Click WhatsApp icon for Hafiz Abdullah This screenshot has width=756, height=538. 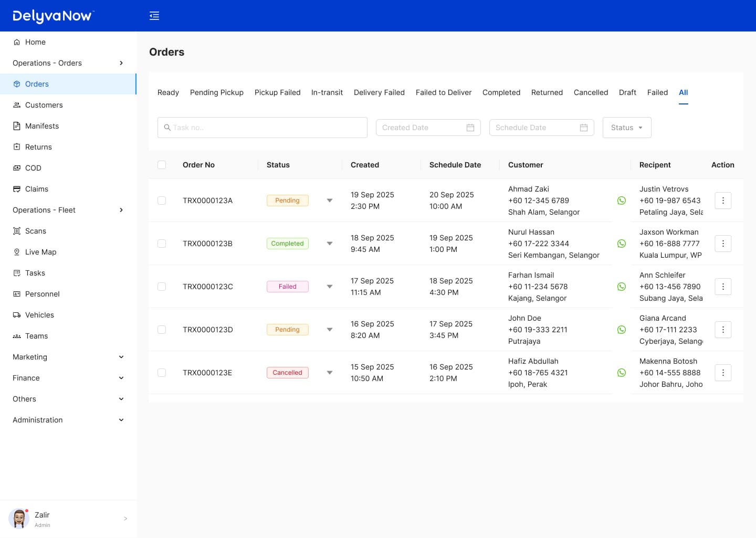622,373
